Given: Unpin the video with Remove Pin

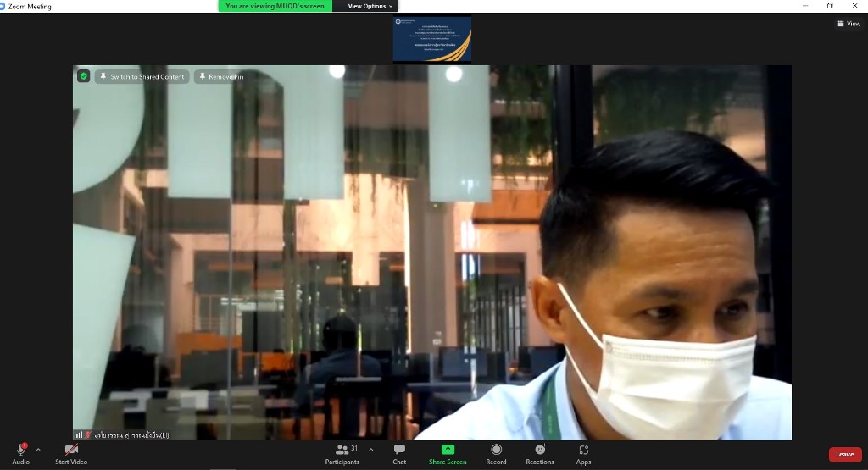Looking at the screenshot, I should click(x=220, y=76).
